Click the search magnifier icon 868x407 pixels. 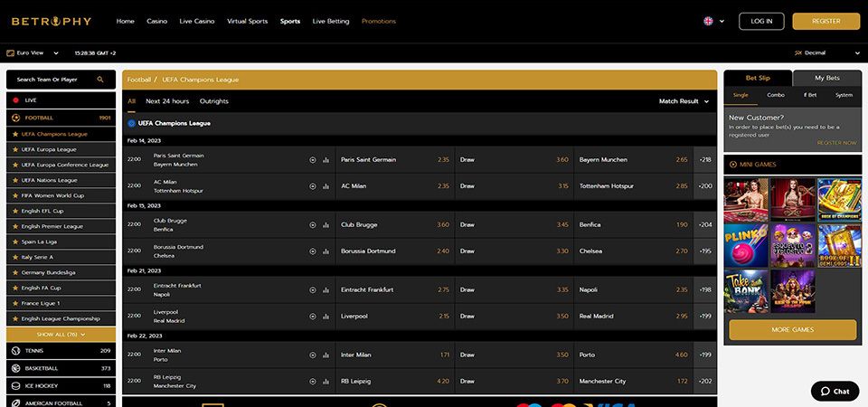[x=100, y=80]
